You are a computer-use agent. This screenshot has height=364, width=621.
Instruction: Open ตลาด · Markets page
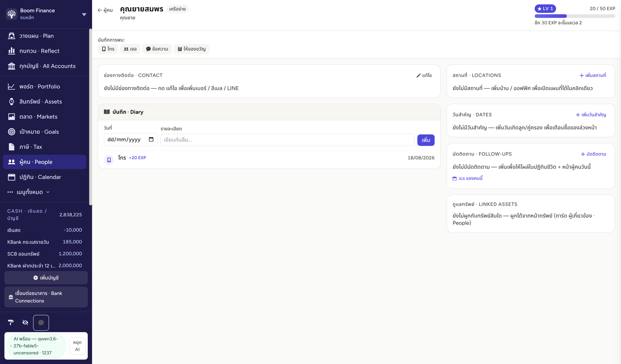(x=45, y=117)
